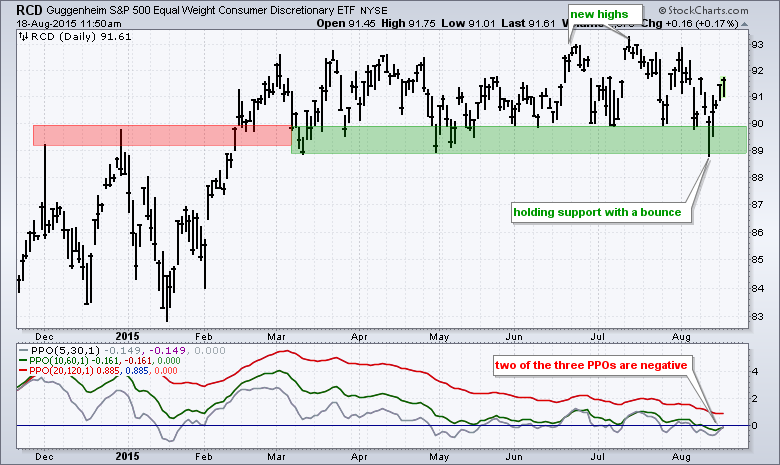Click the blue 0.885 value in PPO legend
The width and height of the screenshot is (780, 465).
[137, 371]
